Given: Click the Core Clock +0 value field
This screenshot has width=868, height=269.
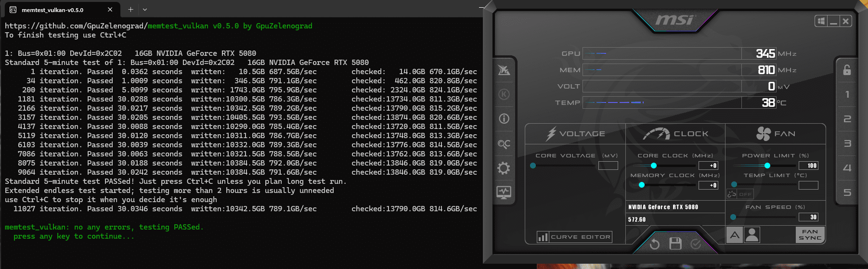Looking at the screenshot, I should (708, 166).
